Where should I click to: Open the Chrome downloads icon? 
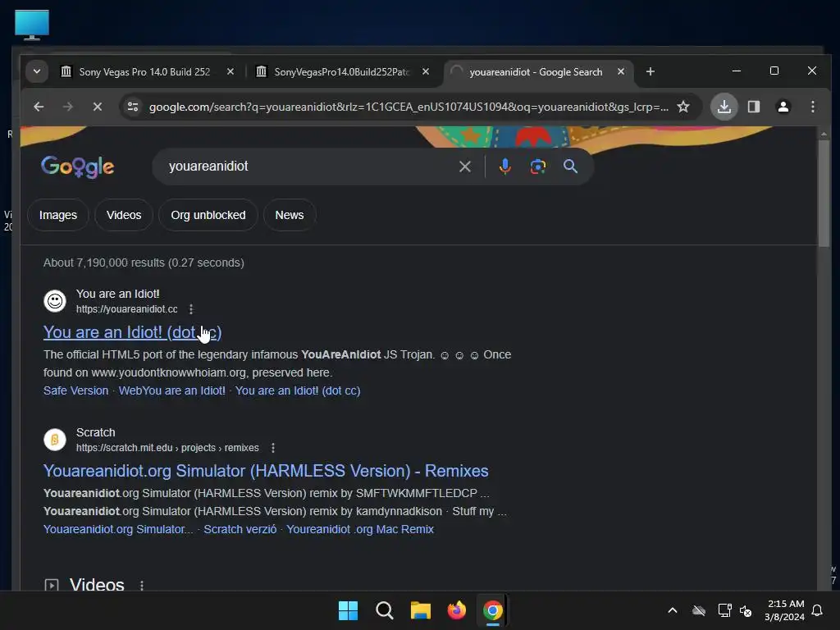coord(724,107)
